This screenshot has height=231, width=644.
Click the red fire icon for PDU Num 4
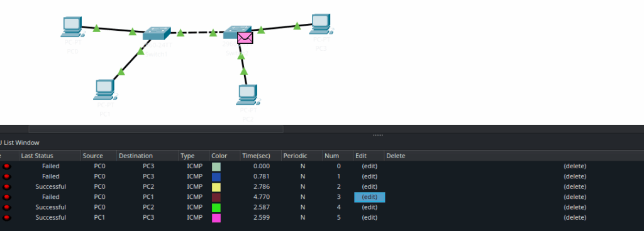pyautogui.click(x=6, y=207)
